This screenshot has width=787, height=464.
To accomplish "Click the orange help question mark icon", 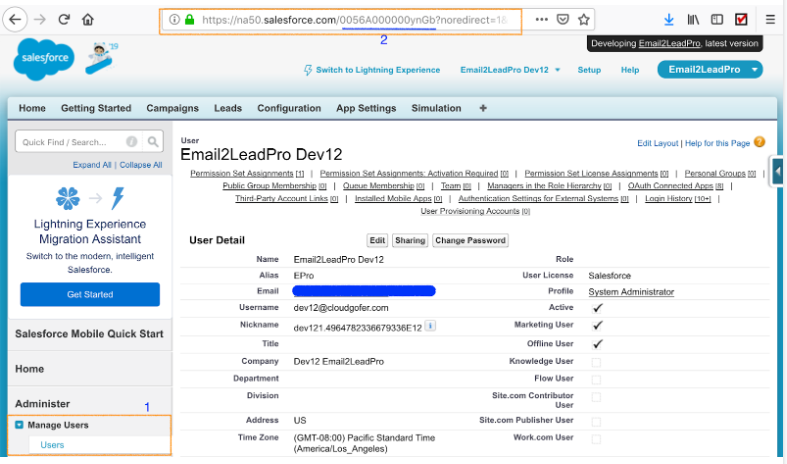I will (759, 142).
